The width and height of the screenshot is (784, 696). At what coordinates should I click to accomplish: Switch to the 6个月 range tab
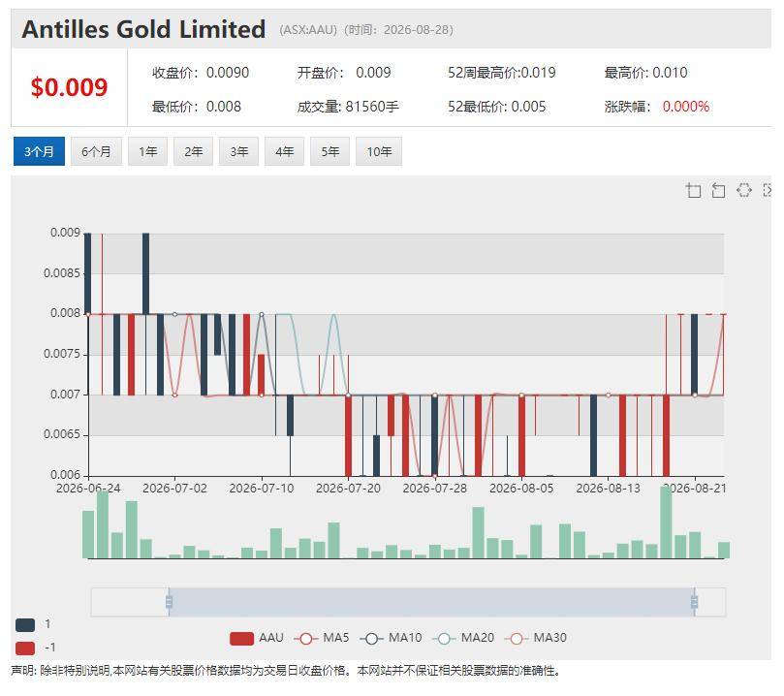(x=97, y=151)
